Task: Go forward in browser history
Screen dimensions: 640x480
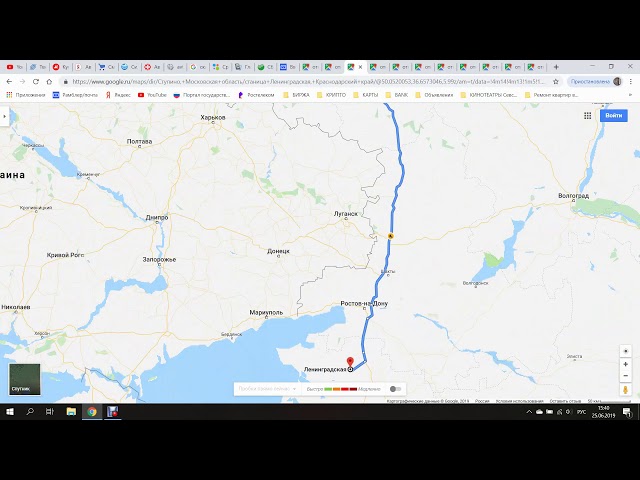Action: tap(22, 82)
